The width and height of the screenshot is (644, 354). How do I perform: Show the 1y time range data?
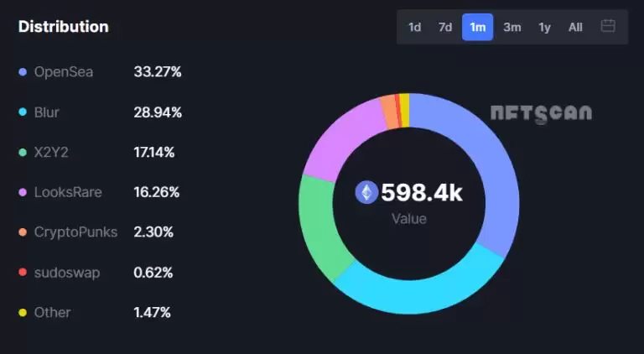click(544, 27)
